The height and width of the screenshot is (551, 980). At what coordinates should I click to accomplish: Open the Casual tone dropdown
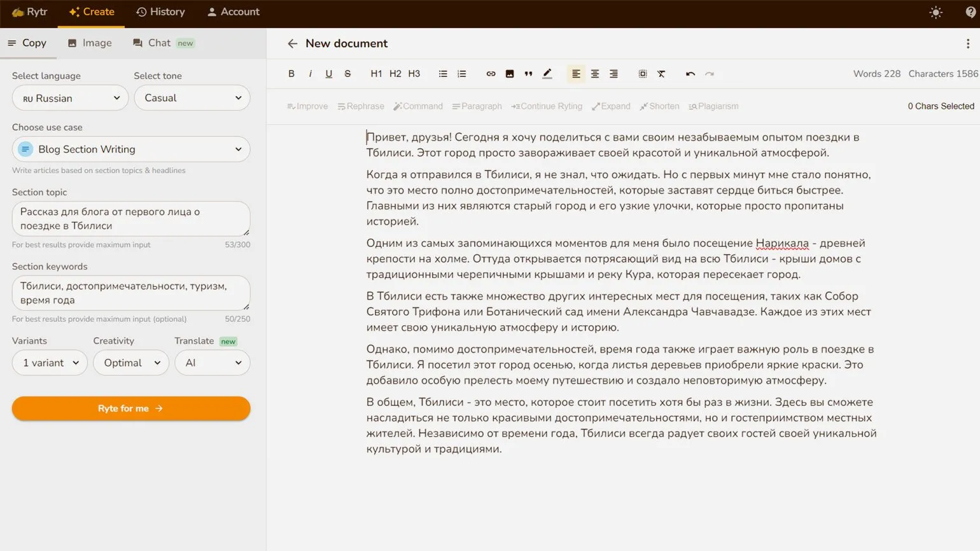(x=192, y=98)
